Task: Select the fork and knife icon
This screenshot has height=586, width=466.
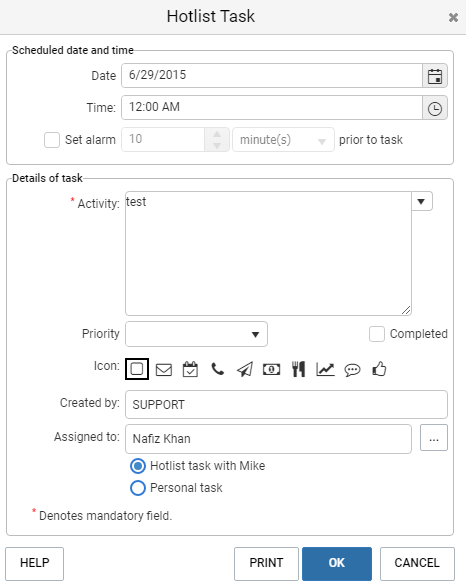Action: (299, 369)
